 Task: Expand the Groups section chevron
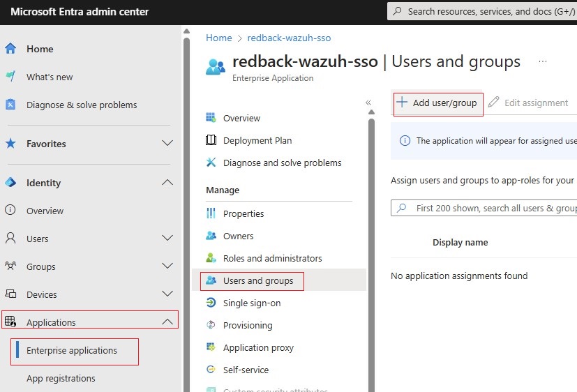pyautogui.click(x=167, y=266)
